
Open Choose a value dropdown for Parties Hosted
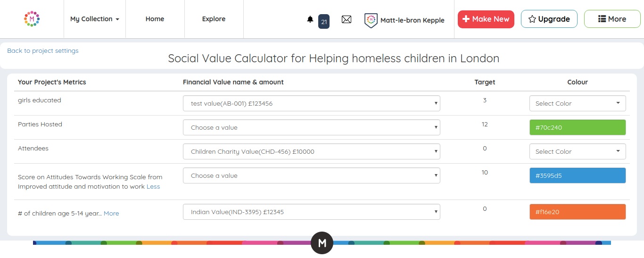pos(312,127)
